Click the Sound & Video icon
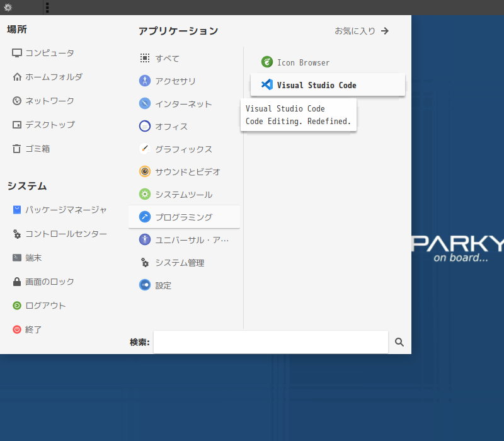The width and height of the screenshot is (504, 441). click(145, 171)
